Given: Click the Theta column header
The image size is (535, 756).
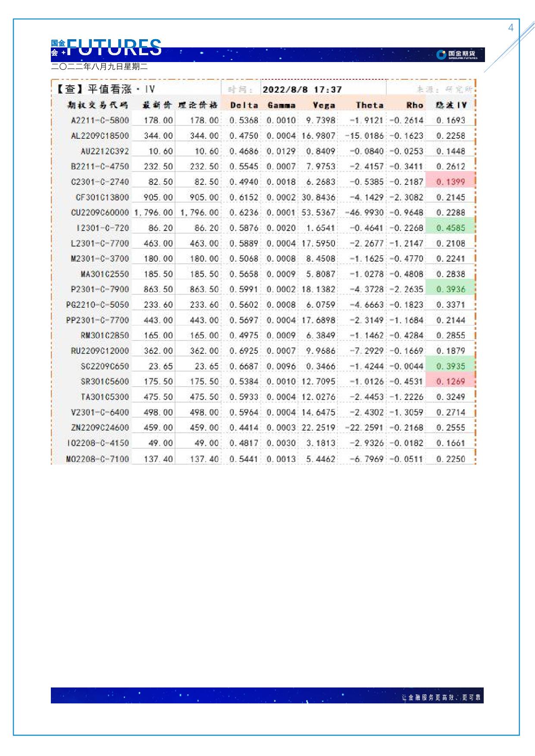Looking at the screenshot, I should pyautogui.click(x=369, y=105).
